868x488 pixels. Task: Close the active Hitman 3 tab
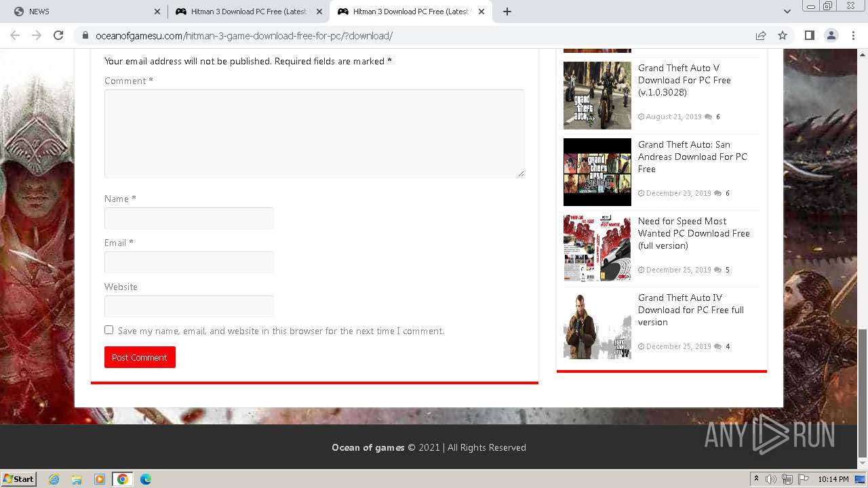point(481,12)
